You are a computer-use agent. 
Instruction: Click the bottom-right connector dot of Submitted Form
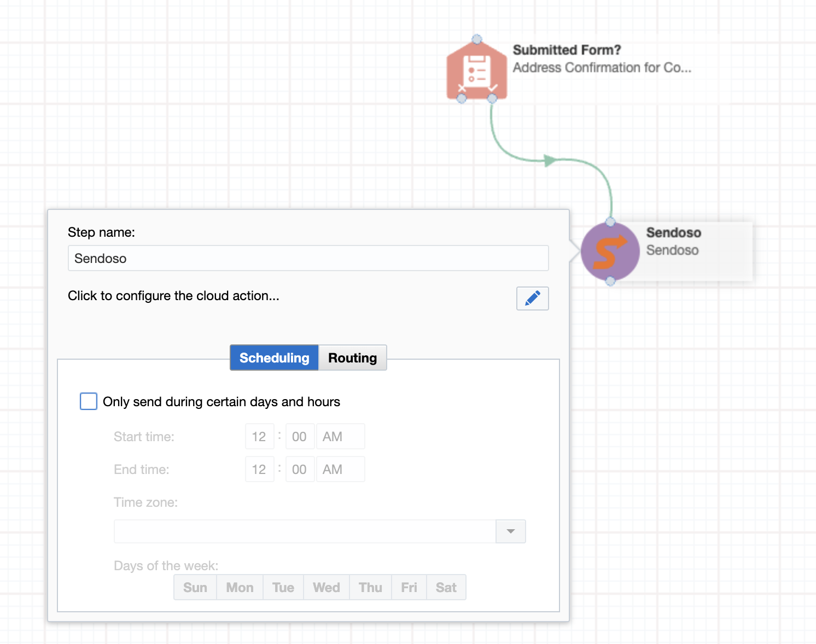coord(492,98)
